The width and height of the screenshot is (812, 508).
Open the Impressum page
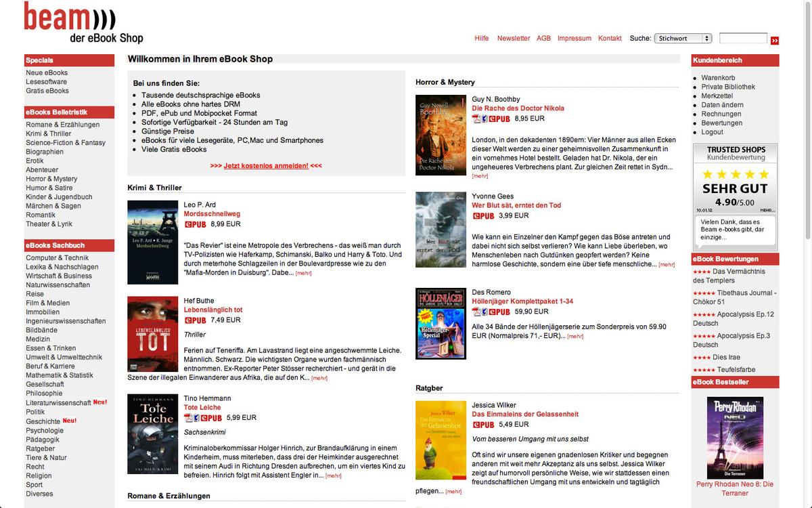point(574,39)
